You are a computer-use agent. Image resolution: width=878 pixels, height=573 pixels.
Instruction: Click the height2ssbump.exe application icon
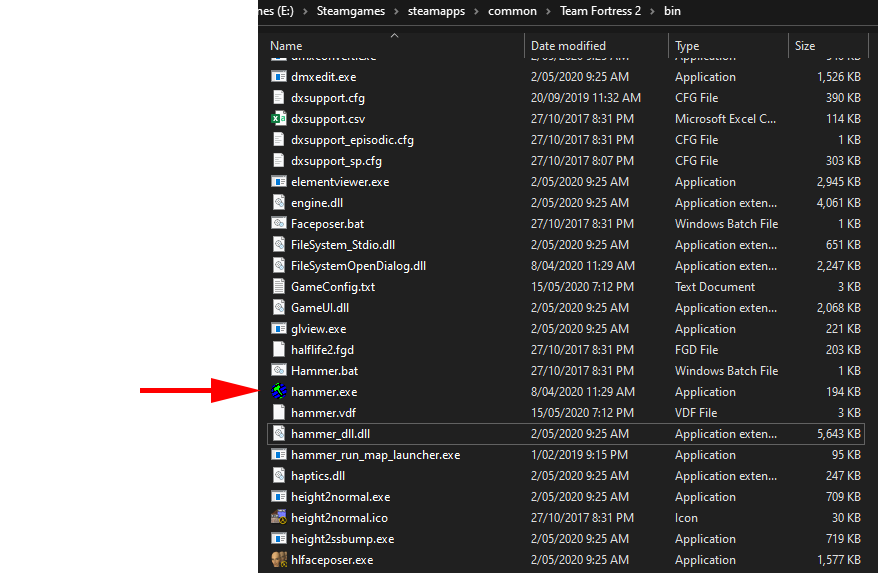pyautogui.click(x=279, y=538)
